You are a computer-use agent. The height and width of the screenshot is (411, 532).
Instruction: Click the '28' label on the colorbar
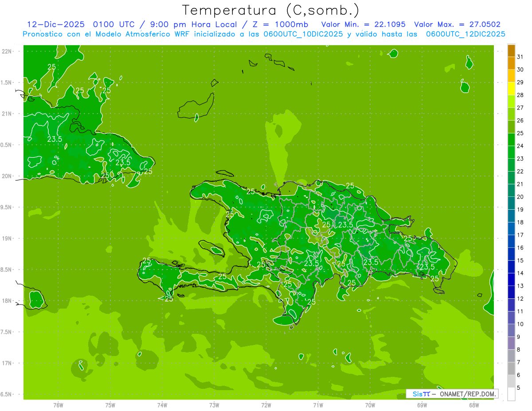click(x=520, y=95)
